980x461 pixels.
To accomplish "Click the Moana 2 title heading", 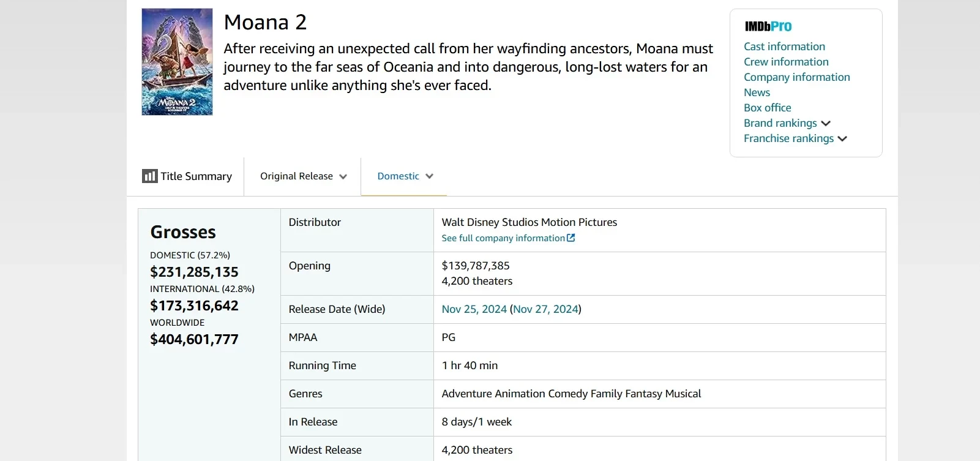I will coord(265,22).
